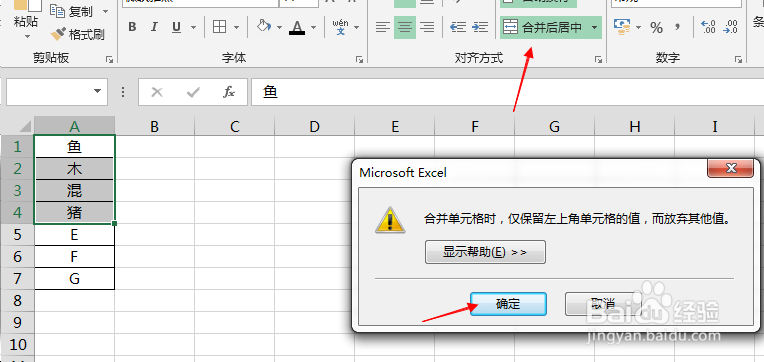Image resolution: width=764 pixels, height=362 pixels.
Task: Click 确定 in the Microsoft Excel dialog
Action: point(508,304)
